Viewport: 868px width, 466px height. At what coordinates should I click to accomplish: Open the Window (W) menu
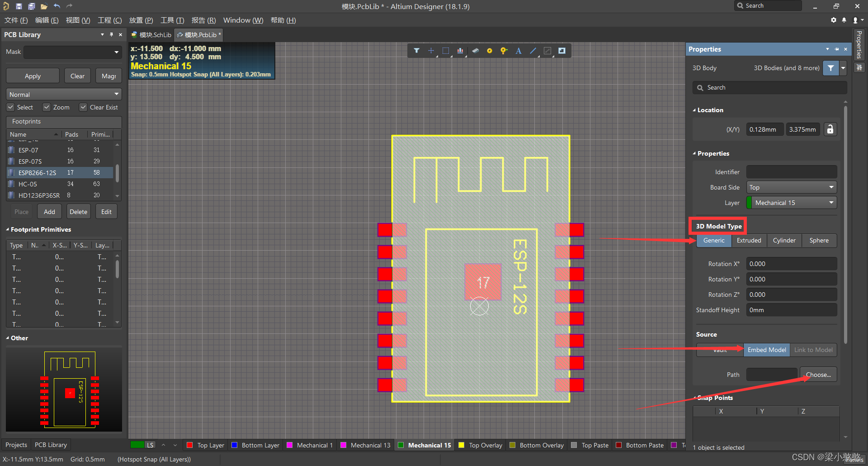coord(243,20)
